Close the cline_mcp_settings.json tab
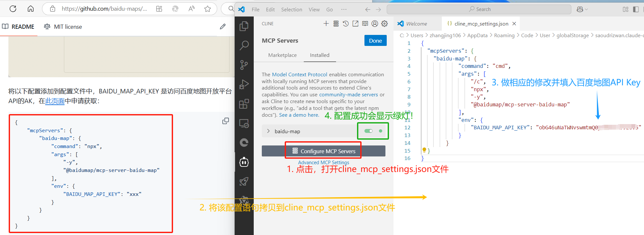 [x=514, y=24]
